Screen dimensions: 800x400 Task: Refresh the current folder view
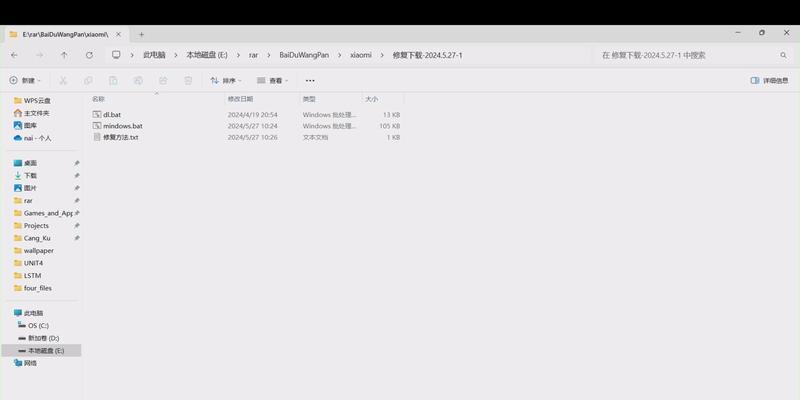tap(89, 55)
